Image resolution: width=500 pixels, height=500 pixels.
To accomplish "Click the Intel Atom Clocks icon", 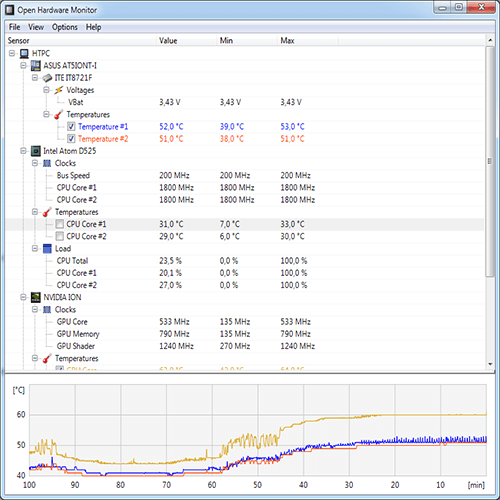I will [47, 163].
